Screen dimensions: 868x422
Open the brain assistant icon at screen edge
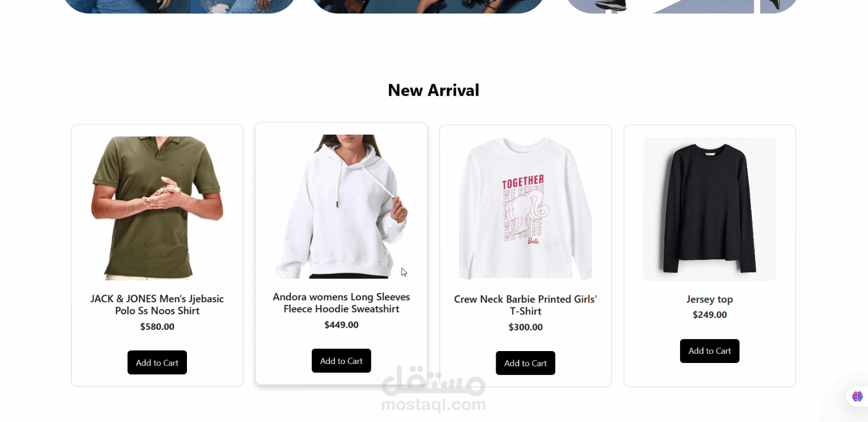coord(858,397)
